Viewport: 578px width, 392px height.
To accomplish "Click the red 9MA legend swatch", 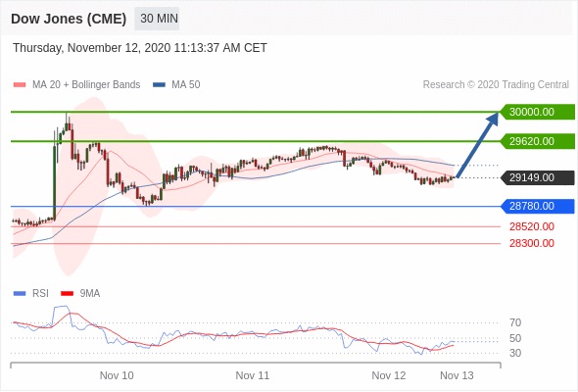I will tap(67, 294).
